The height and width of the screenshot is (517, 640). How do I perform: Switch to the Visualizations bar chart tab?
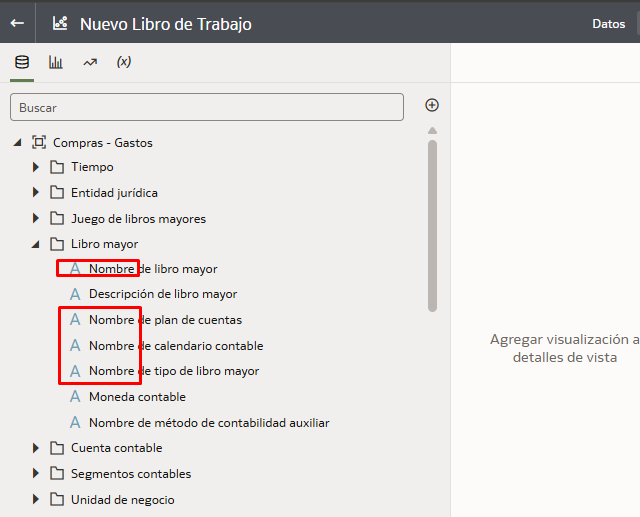[x=56, y=62]
